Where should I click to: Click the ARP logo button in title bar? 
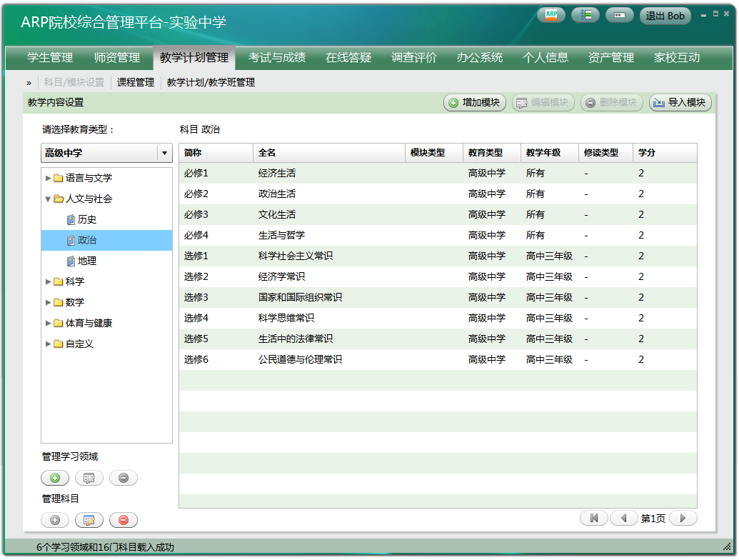point(551,15)
